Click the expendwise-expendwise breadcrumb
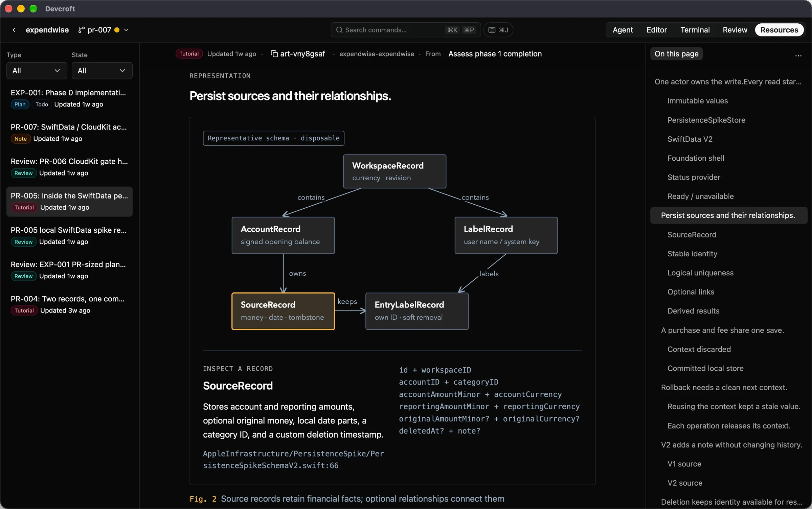812x509 pixels. click(x=377, y=54)
